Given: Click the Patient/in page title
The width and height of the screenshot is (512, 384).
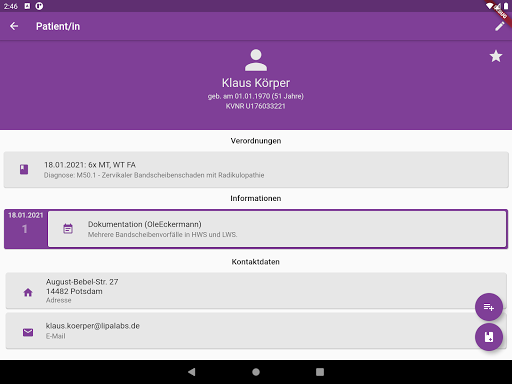Looking at the screenshot, I should 58,26.
